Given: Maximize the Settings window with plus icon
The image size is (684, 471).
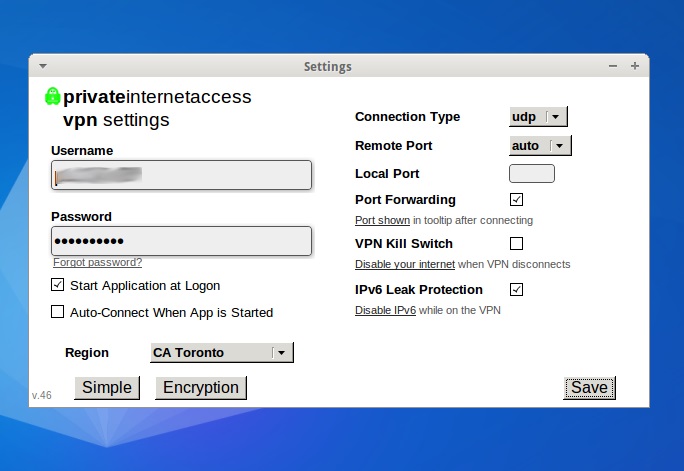Looking at the screenshot, I should (635, 66).
